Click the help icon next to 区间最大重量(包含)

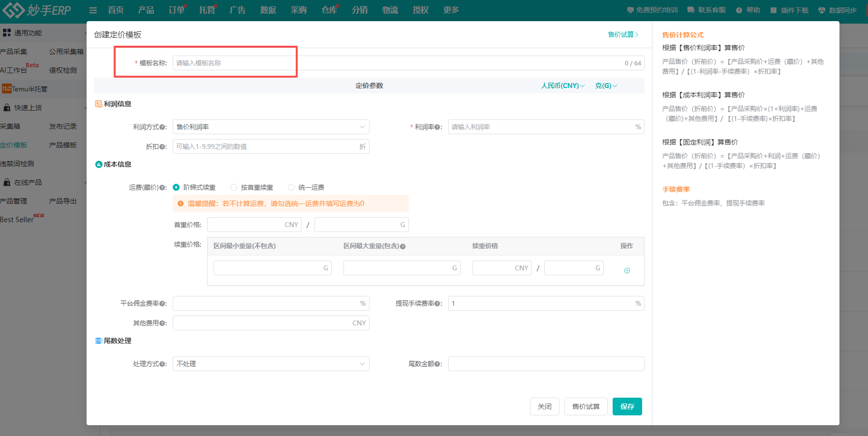[x=403, y=246]
